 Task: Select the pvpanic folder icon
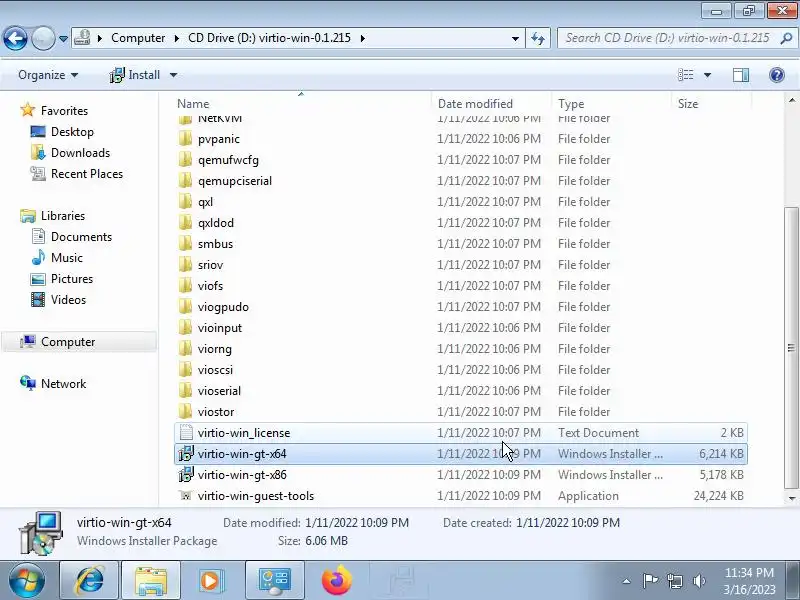point(186,139)
